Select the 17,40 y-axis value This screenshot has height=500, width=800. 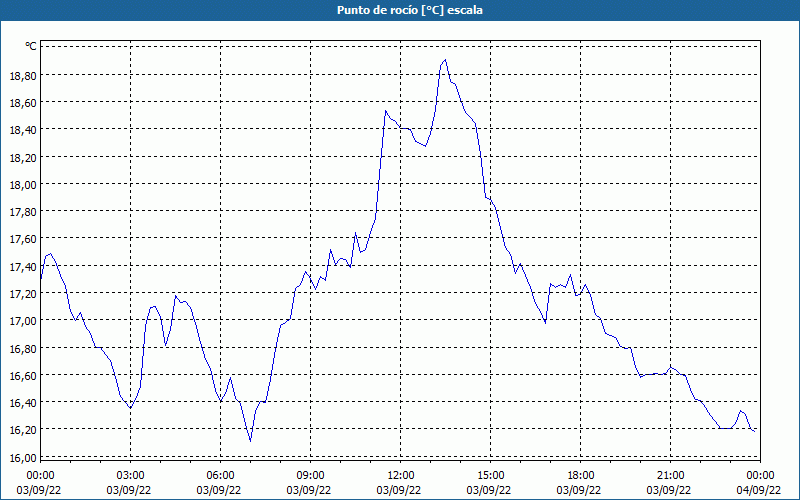pyautogui.click(x=23, y=266)
